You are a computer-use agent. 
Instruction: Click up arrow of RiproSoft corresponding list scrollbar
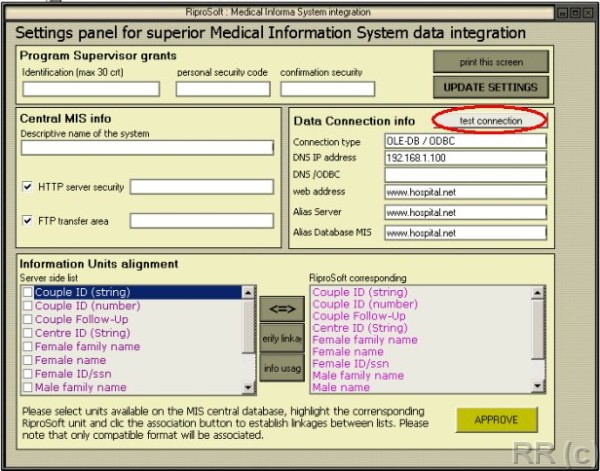pos(538,293)
